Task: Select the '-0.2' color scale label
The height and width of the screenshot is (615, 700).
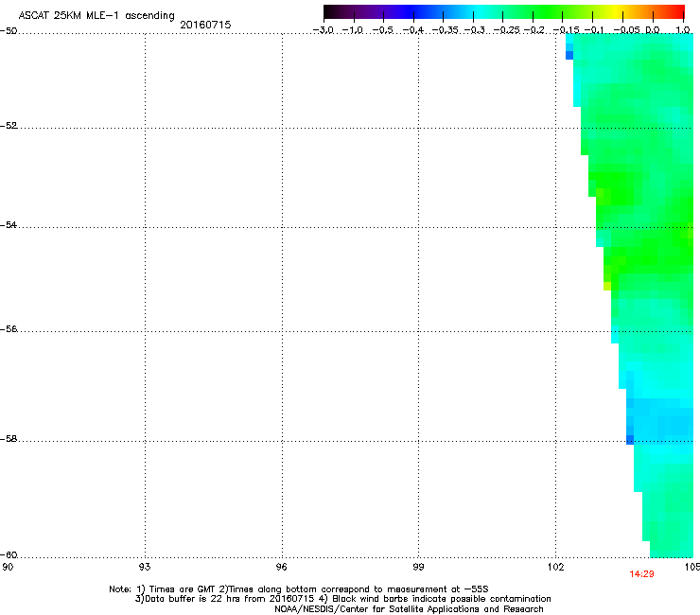Action: coord(534,30)
